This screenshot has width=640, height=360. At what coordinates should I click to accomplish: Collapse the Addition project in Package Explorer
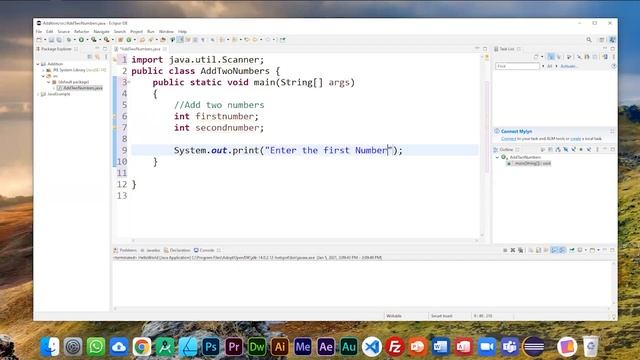pos(38,64)
